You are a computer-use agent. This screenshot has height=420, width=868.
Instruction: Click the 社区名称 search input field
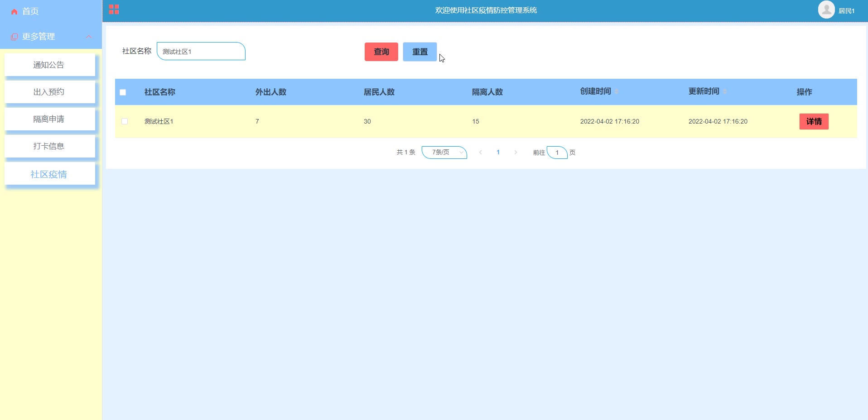click(201, 52)
